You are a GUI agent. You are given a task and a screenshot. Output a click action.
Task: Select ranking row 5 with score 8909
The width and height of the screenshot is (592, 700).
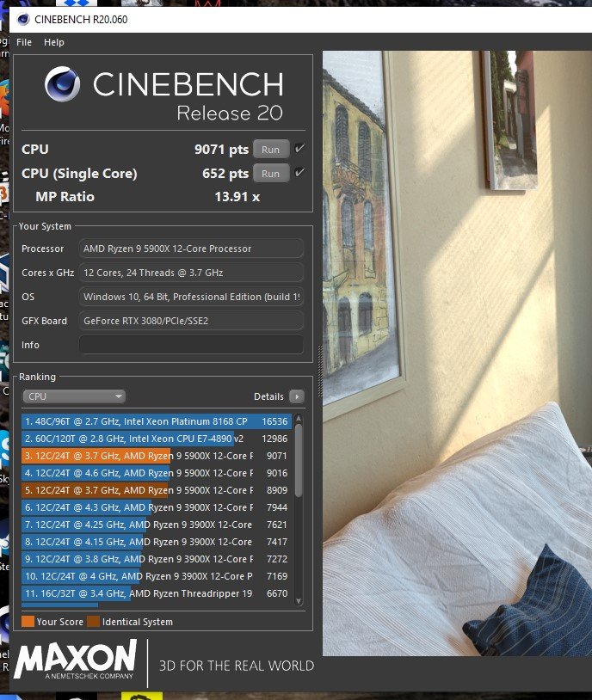157,490
